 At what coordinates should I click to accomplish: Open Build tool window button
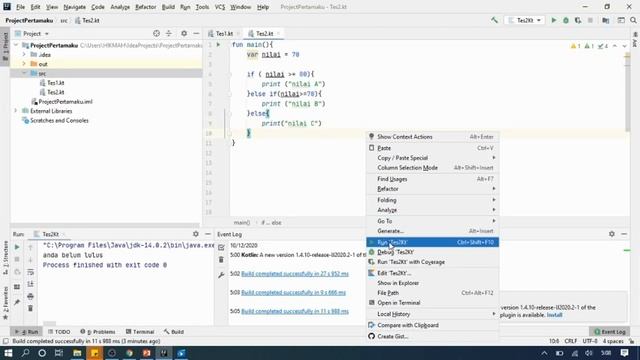[174, 332]
